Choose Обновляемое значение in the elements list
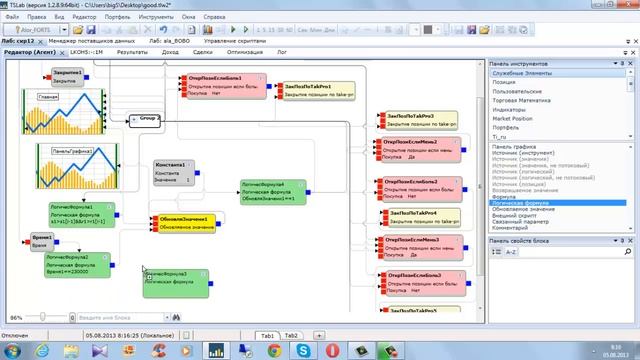The width and height of the screenshot is (640, 360). [523, 209]
